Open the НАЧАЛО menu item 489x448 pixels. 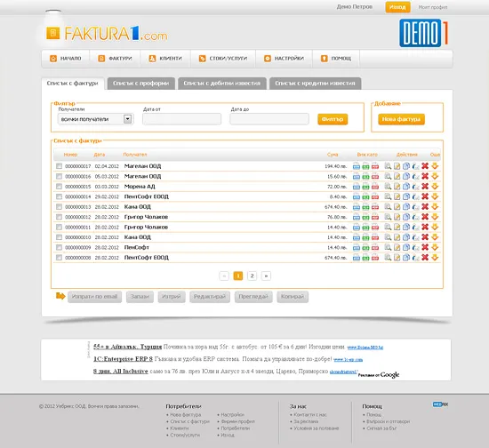(66, 59)
